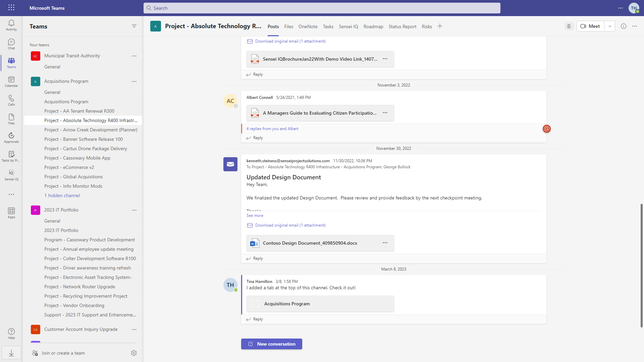Screen dimensions: 644x362
Task: Open the Roadmap tab
Action: coord(373,26)
